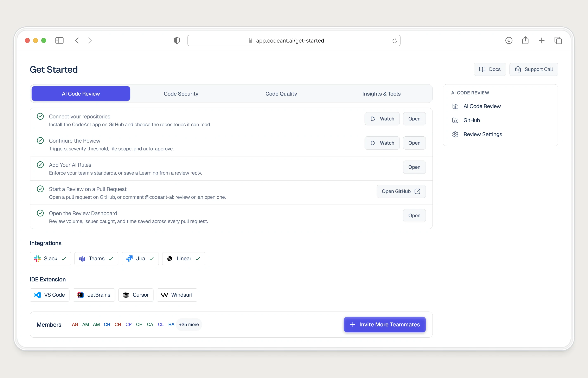Click the Slack integration chip
This screenshot has width=588, height=378.
pyautogui.click(x=50, y=259)
